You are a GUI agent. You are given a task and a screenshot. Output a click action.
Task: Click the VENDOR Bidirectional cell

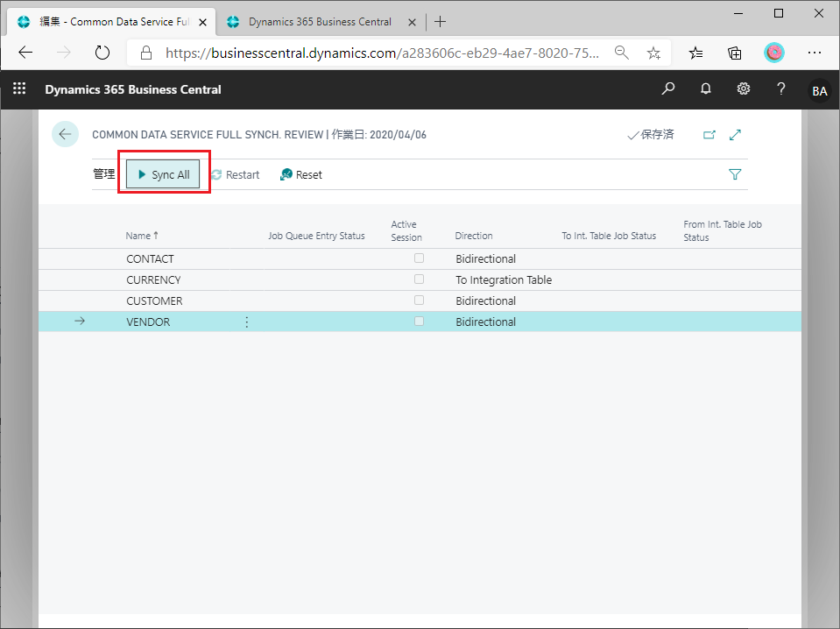click(x=485, y=322)
